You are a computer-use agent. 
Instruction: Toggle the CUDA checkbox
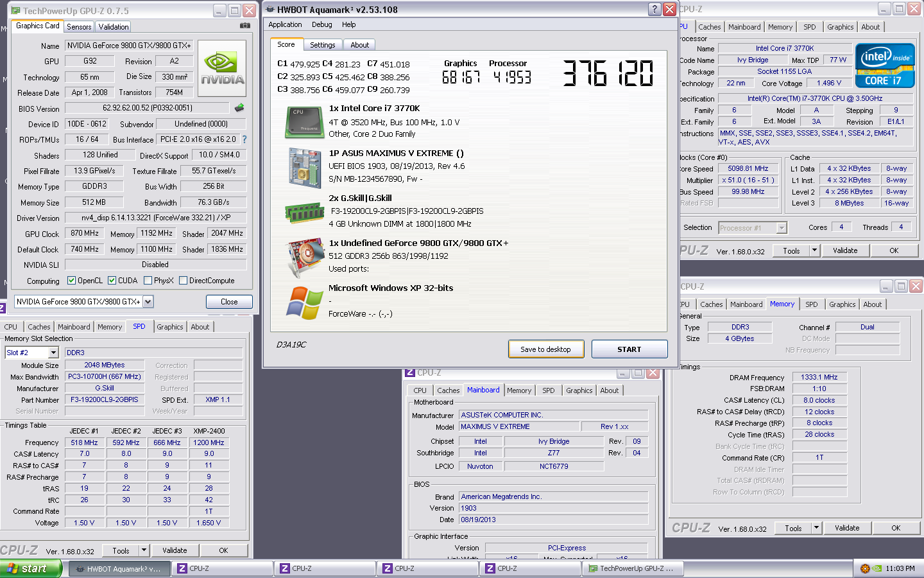tap(112, 280)
